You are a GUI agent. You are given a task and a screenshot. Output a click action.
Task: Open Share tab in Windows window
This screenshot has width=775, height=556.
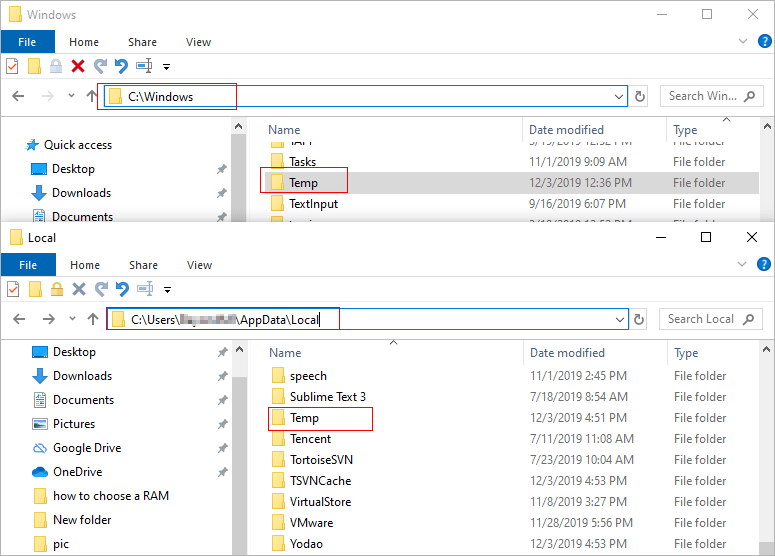(142, 42)
